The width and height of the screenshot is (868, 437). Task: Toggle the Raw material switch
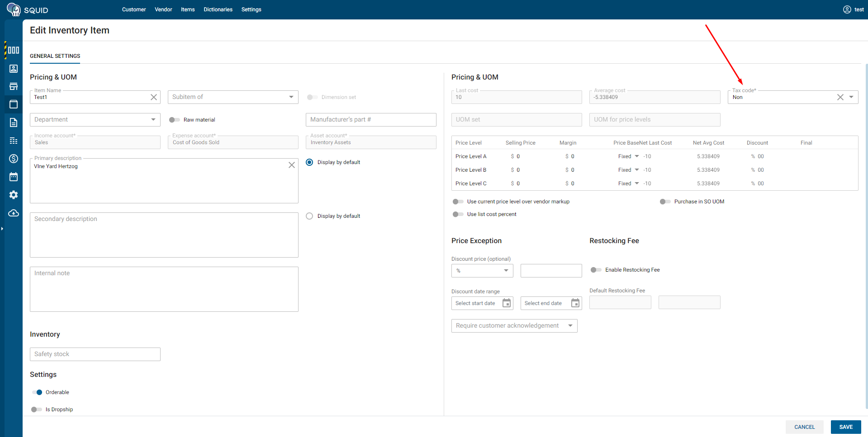[x=174, y=120]
